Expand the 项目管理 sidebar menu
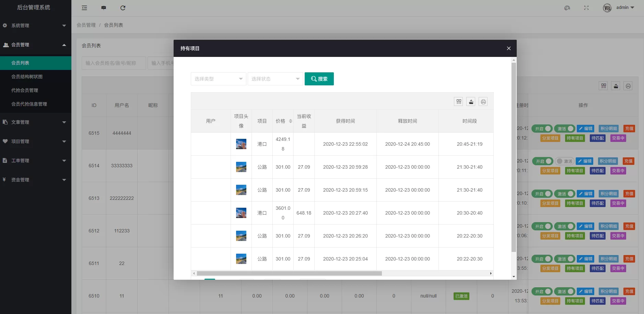Viewport: 644px width, 314px height. coord(34,141)
